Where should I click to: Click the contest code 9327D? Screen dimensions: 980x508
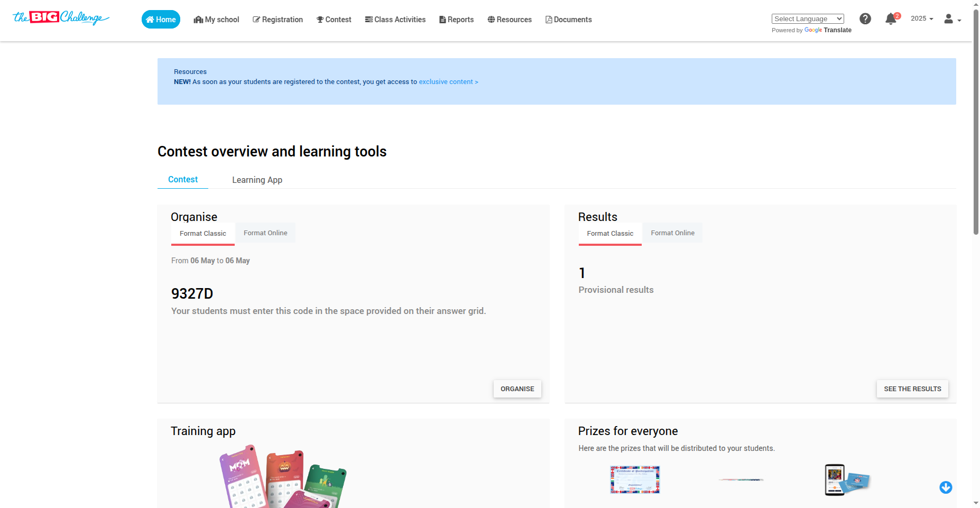click(x=192, y=294)
